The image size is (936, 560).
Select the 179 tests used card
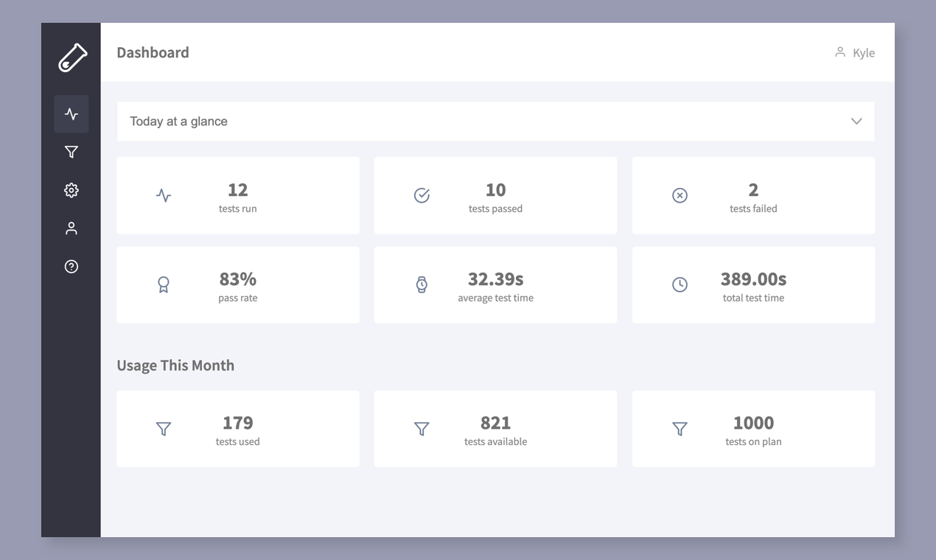point(238,429)
